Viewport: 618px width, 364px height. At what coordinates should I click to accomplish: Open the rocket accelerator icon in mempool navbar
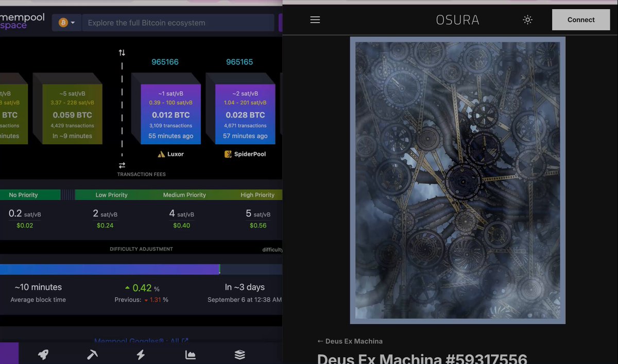pyautogui.click(x=43, y=354)
